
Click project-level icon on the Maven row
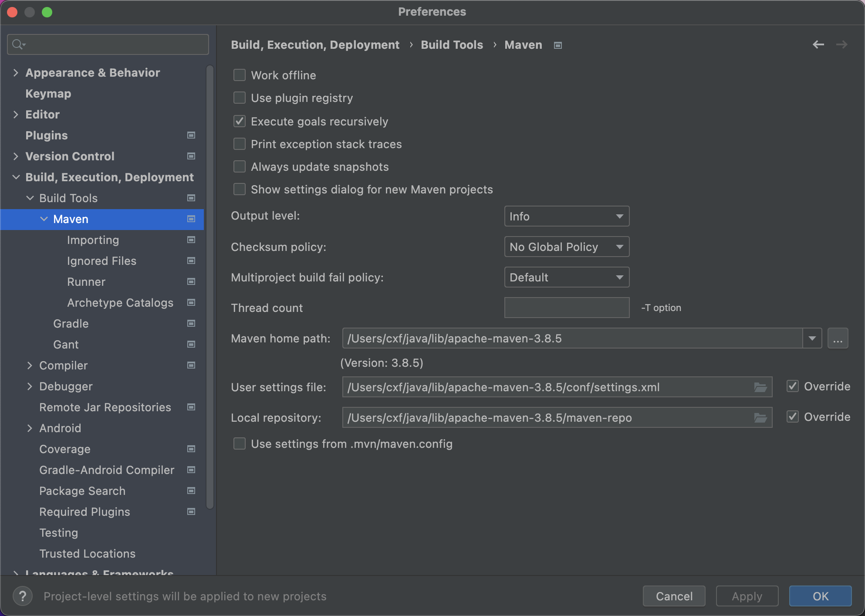tap(191, 219)
